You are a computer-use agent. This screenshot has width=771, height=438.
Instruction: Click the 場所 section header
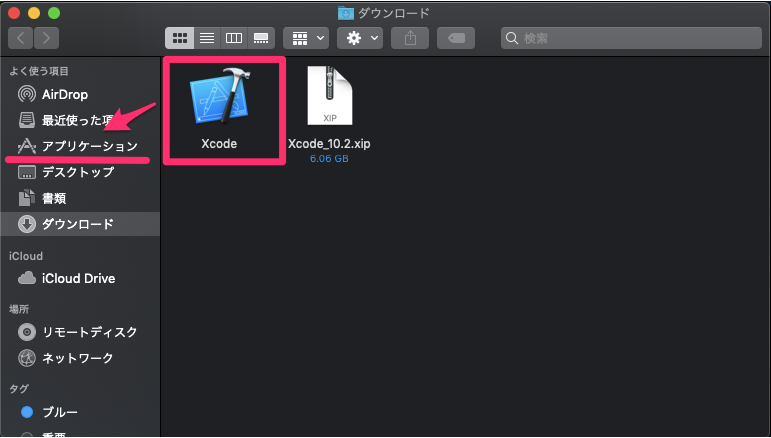pos(19,309)
